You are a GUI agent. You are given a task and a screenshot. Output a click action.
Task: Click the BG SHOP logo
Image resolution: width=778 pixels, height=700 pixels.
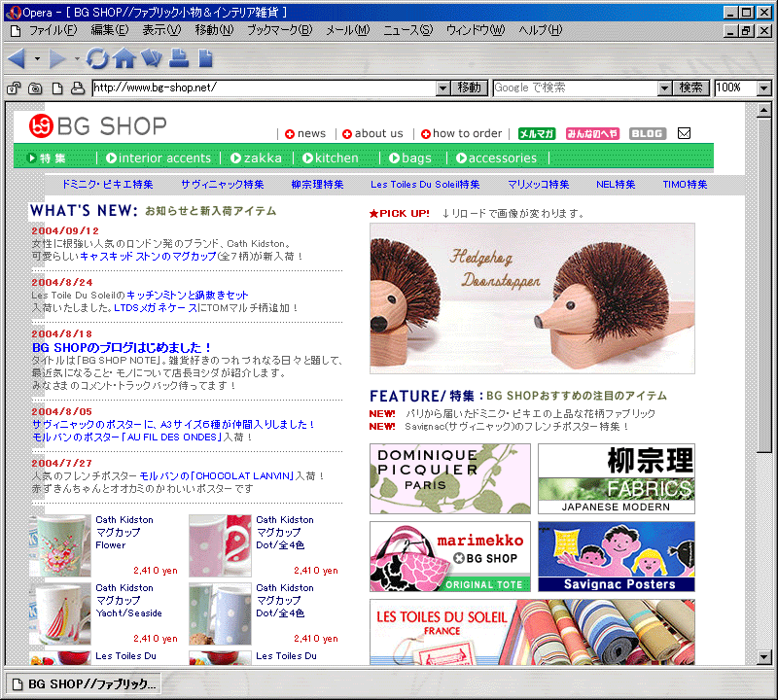98,126
